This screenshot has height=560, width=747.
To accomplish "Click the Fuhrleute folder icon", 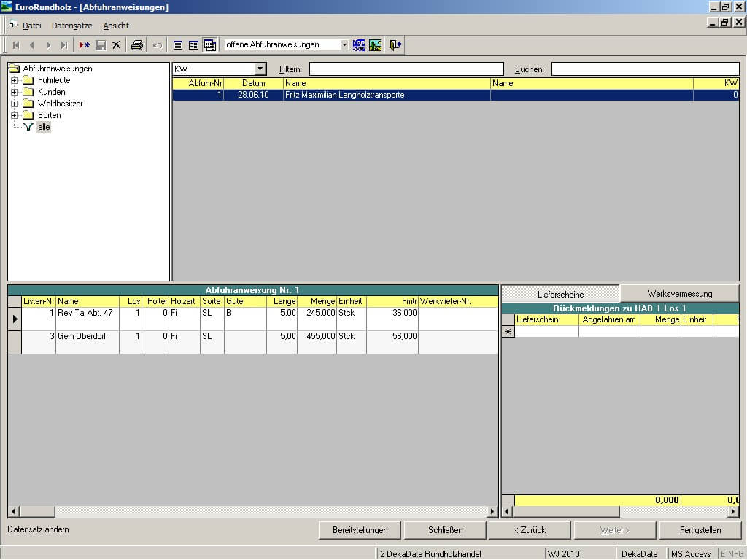I will tap(28, 80).
